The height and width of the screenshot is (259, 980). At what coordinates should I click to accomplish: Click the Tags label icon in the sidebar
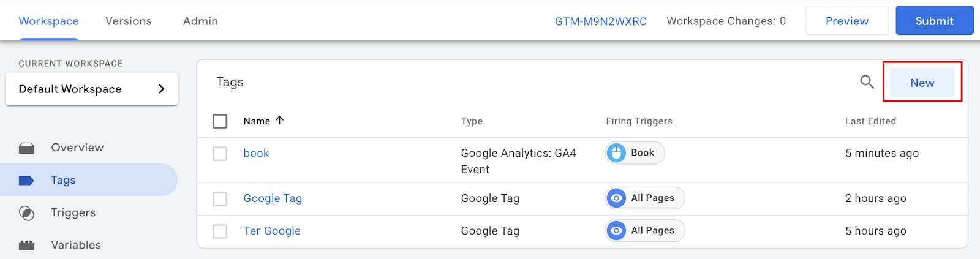[x=26, y=180]
